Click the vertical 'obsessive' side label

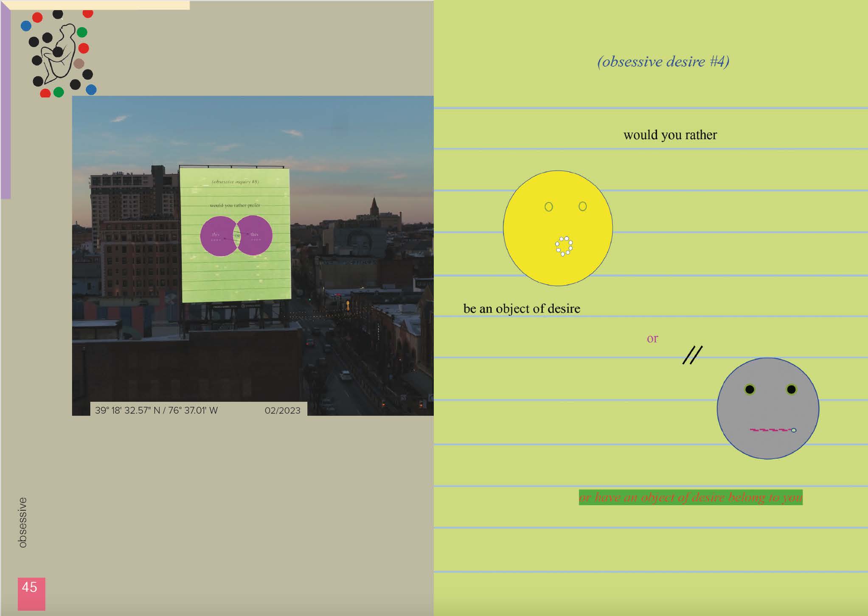pyautogui.click(x=22, y=522)
